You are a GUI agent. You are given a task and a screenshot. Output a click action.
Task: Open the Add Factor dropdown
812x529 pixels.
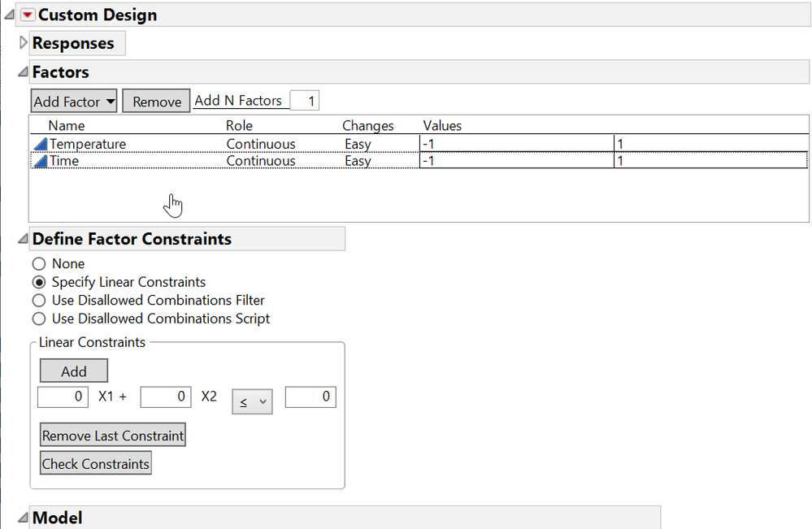[x=73, y=102]
